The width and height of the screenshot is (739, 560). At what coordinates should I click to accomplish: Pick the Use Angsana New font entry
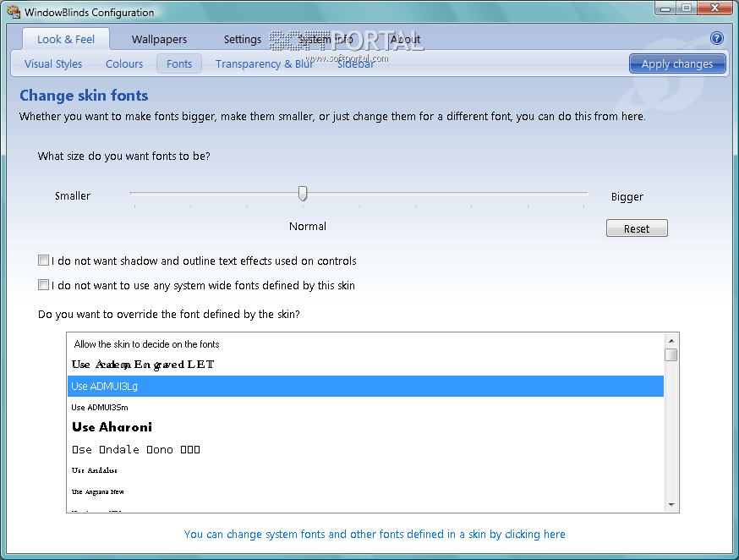(365, 491)
